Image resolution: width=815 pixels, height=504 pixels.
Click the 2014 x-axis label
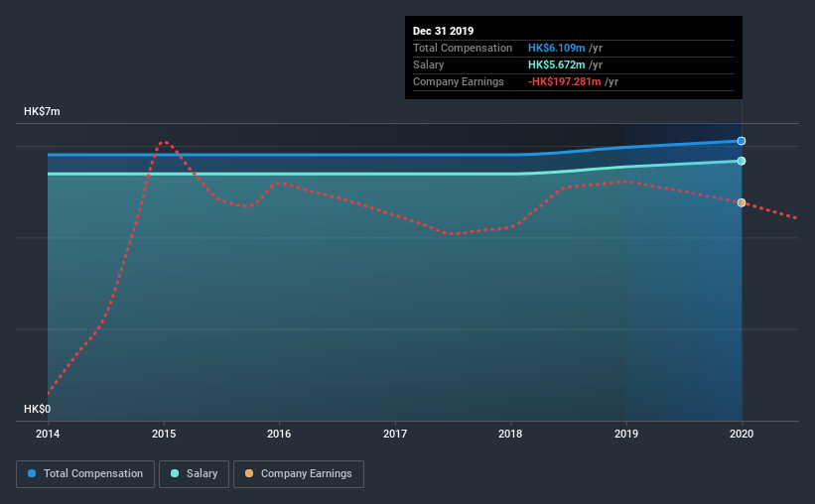[48, 434]
